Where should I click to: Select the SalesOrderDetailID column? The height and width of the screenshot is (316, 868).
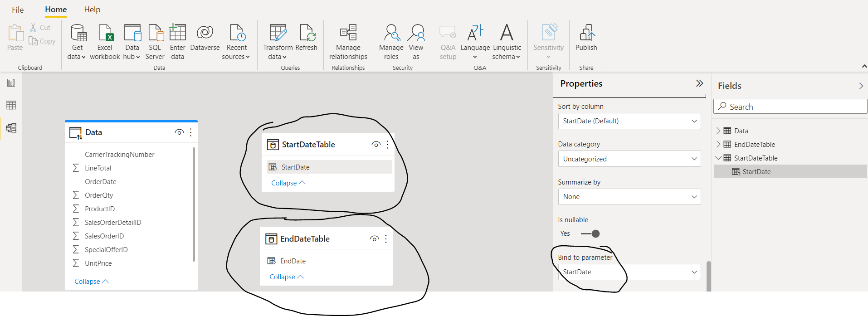(x=113, y=223)
